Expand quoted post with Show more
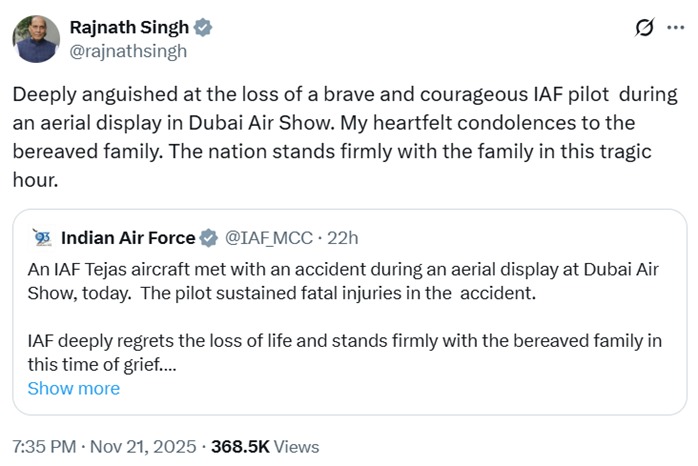Image resolution: width=698 pixels, height=466 pixels. click(73, 388)
